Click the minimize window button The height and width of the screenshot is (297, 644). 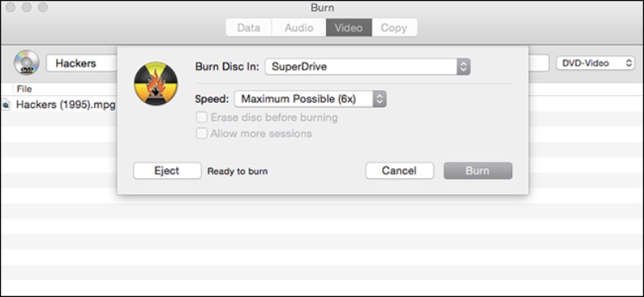point(27,7)
